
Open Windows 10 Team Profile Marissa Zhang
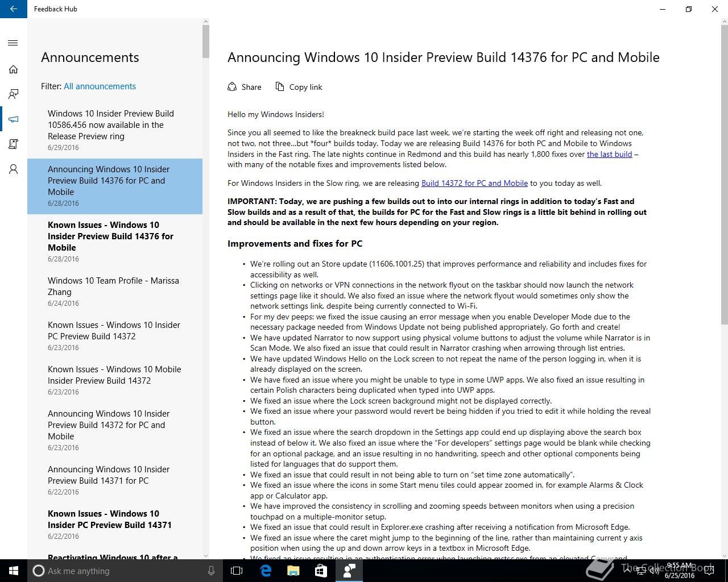[115, 292]
